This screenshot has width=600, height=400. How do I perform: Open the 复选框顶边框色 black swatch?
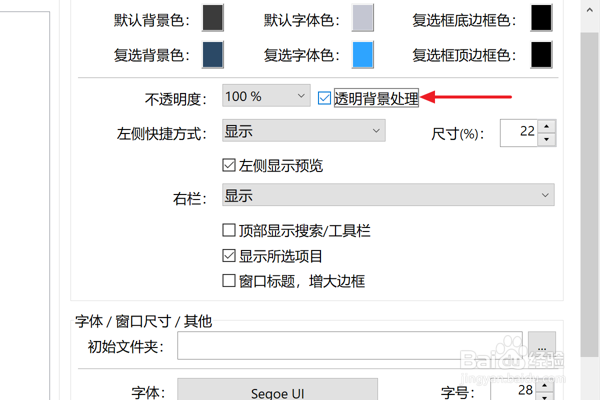point(541,55)
